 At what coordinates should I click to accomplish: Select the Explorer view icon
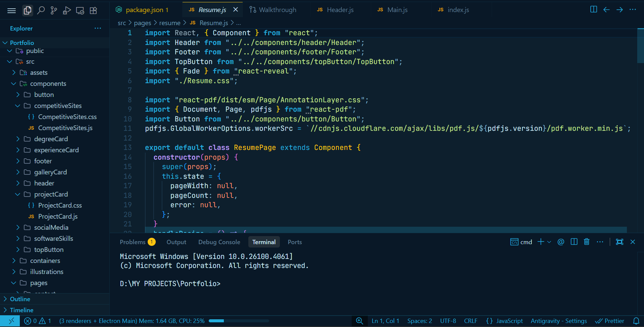pos(28,11)
